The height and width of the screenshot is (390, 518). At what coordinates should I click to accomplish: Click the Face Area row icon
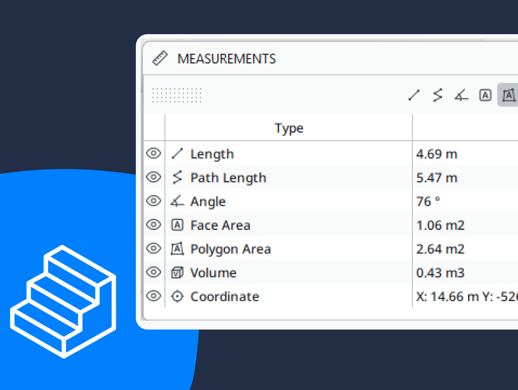177,225
